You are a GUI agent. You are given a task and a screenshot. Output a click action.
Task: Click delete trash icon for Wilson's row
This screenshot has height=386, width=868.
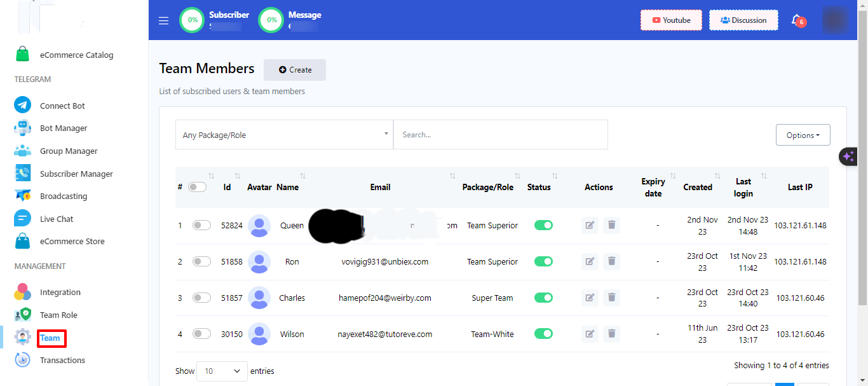611,334
